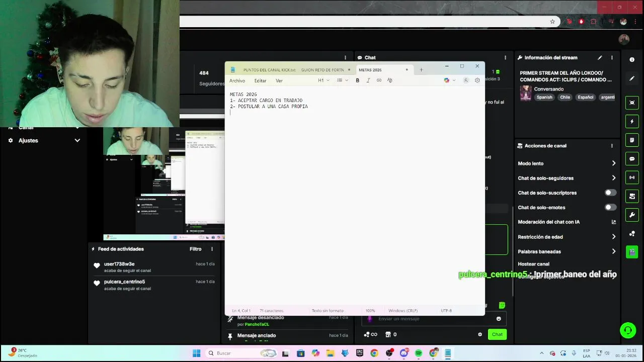The image size is (644, 362).
Task: Toggle Chat de solo-suscriptores switch
Action: coord(610,193)
